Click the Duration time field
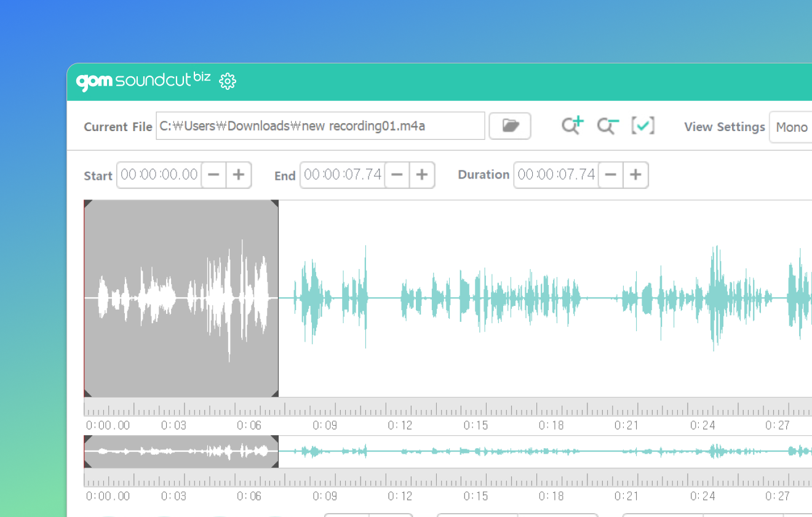 click(556, 175)
